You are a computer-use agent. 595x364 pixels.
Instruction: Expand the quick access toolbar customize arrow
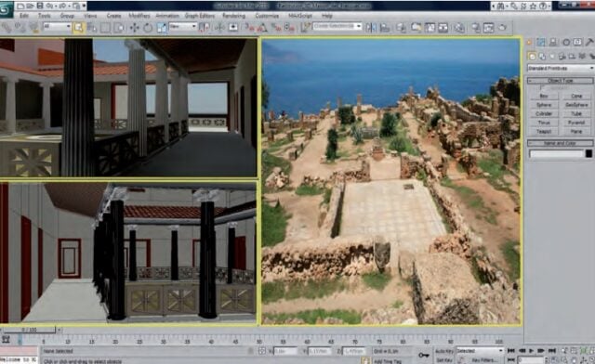(84, 6)
